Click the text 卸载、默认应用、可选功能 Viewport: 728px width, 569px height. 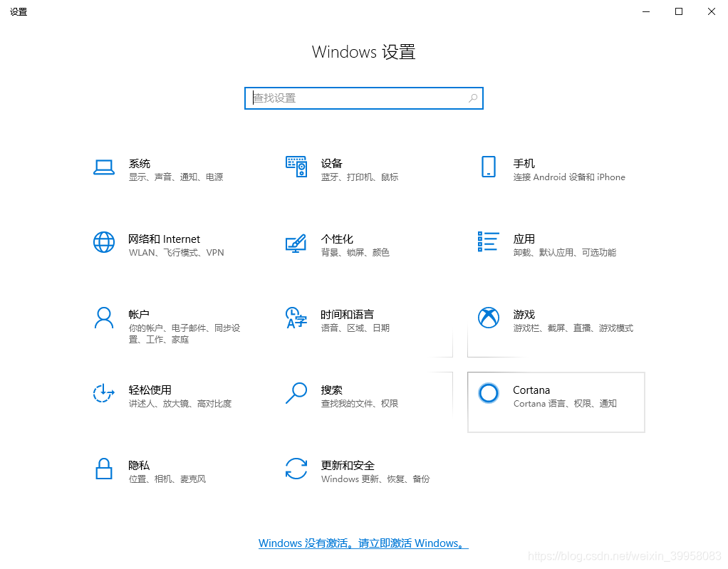coord(565,253)
